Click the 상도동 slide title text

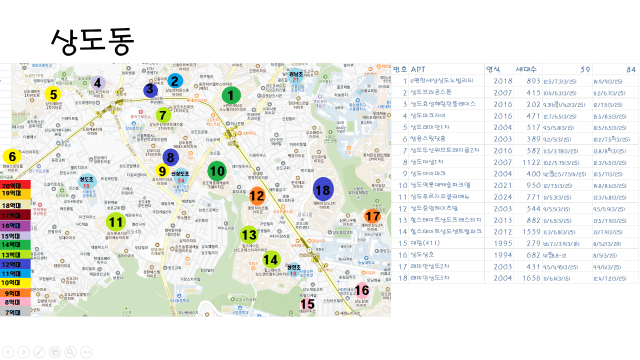93,42
